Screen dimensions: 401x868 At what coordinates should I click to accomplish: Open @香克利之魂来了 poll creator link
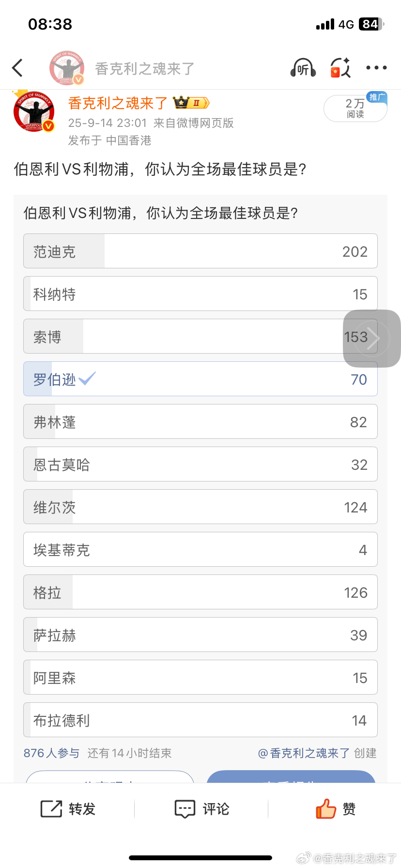[x=304, y=753]
